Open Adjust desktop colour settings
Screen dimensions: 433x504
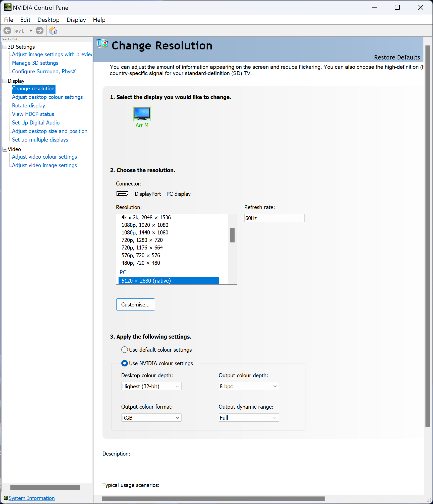pos(47,97)
